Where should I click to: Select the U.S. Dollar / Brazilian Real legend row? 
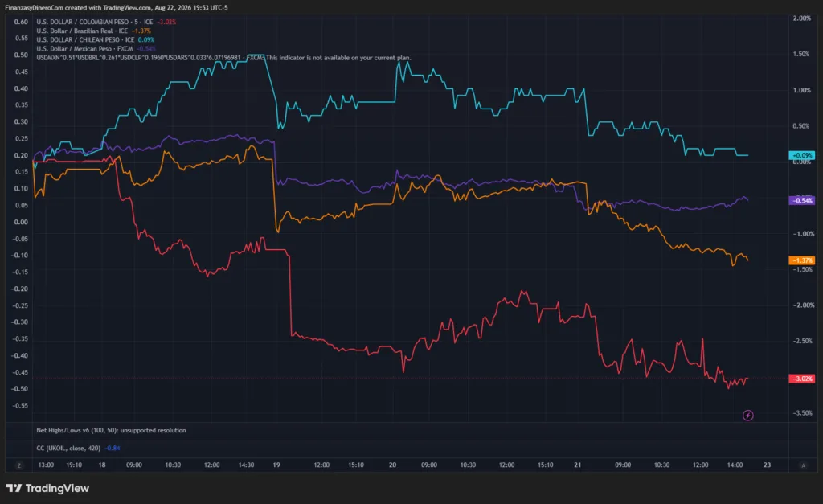pyautogui.click(x=93, y=31)
